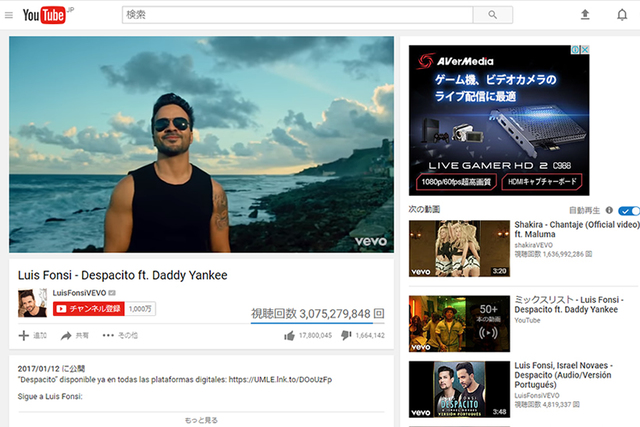
Task: Open the UMLE.lnk.to description link
Action: pyautogui.click(x=280, y=380)
